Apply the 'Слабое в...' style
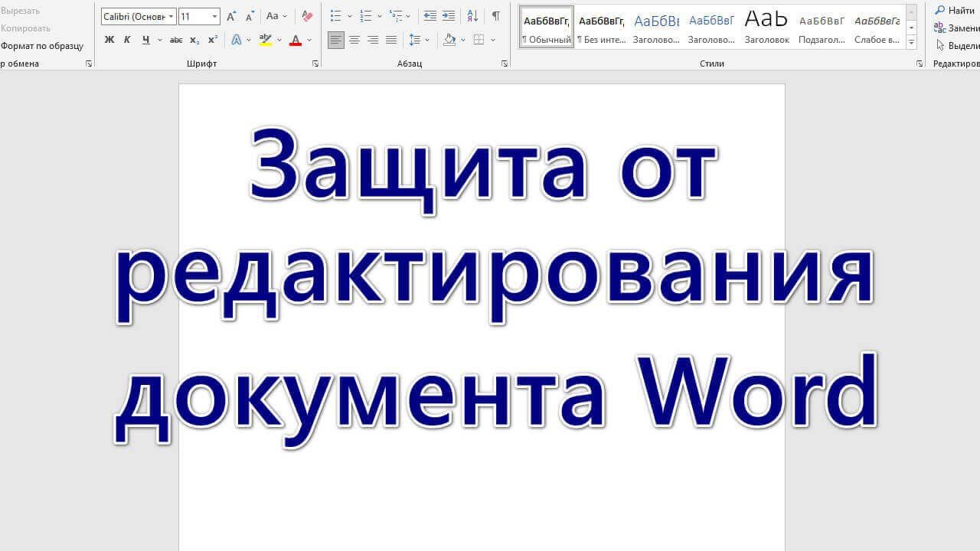The height and width of the screenshot is (551, 980). click(877, 28)
